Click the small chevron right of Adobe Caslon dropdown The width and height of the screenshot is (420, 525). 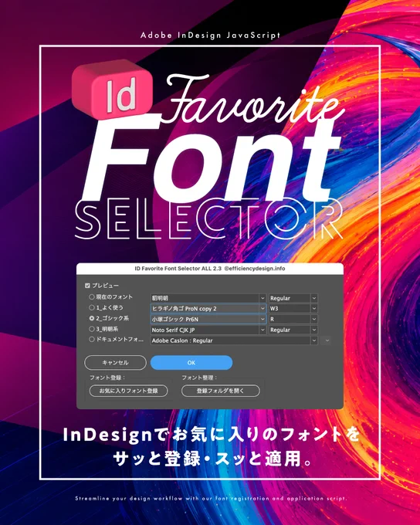[x=327, y=340]
